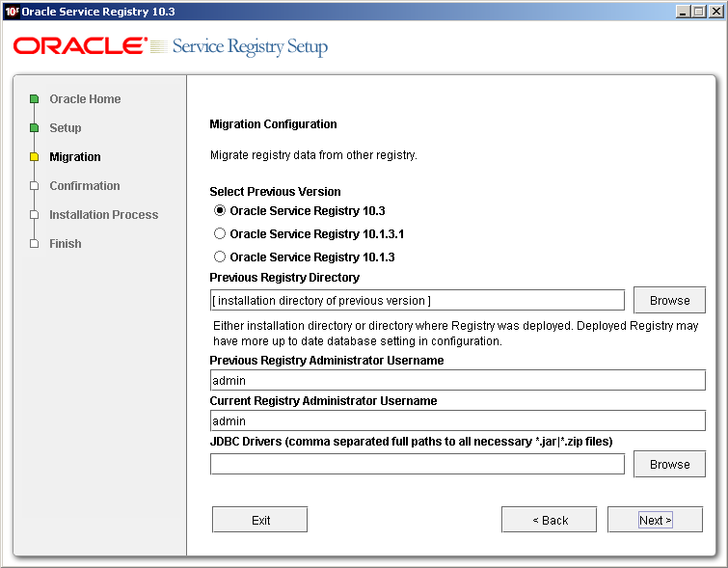Click the green Setup step marker
This screenshot has height=568, width=728.
tap(35, 127)
